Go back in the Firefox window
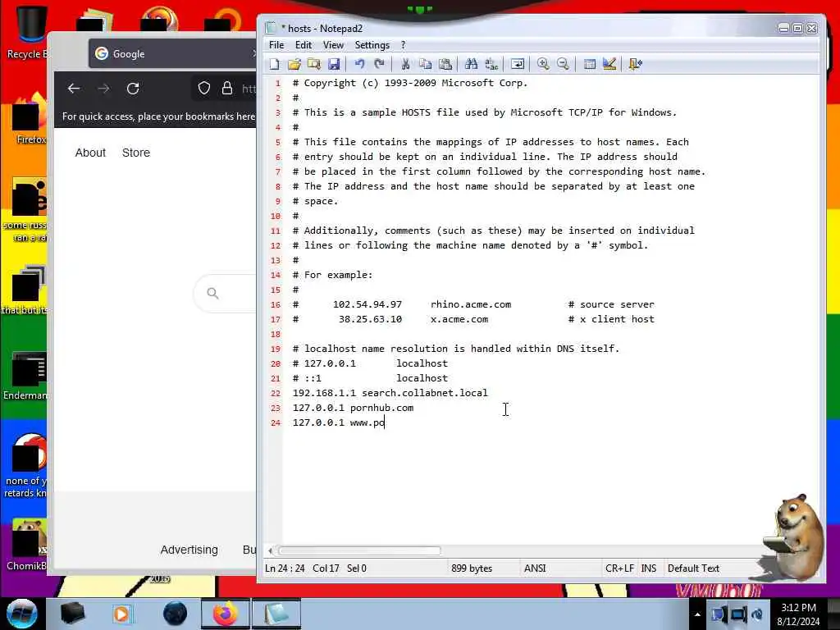Image resolution: width=840 pixels, height=630 pixels. coord(74,89)
